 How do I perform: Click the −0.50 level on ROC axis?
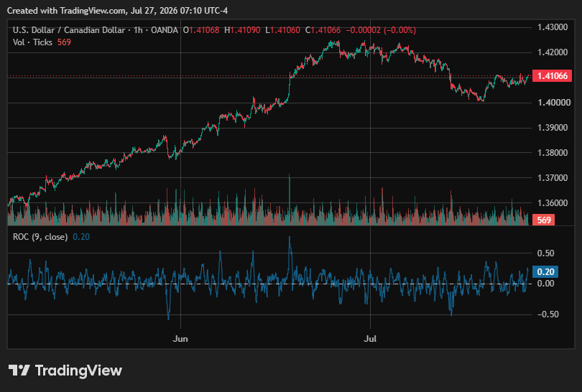pyautogui.click(x=548, y=314)
